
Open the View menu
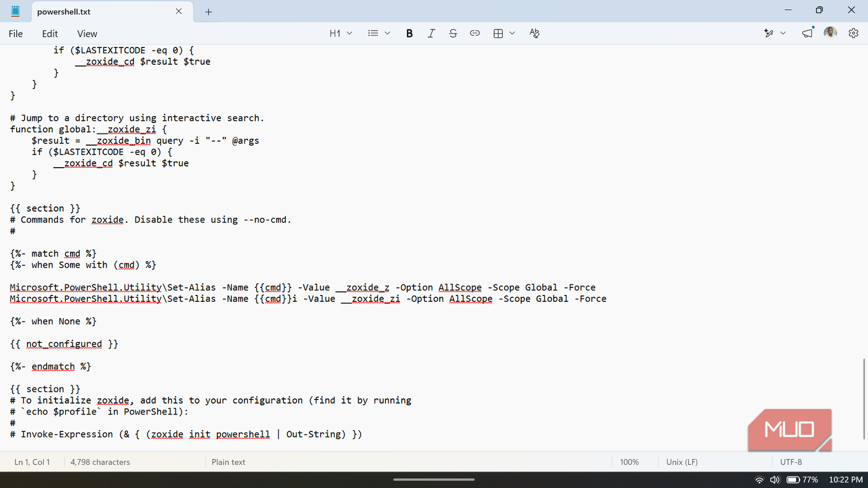coord(87,34)
